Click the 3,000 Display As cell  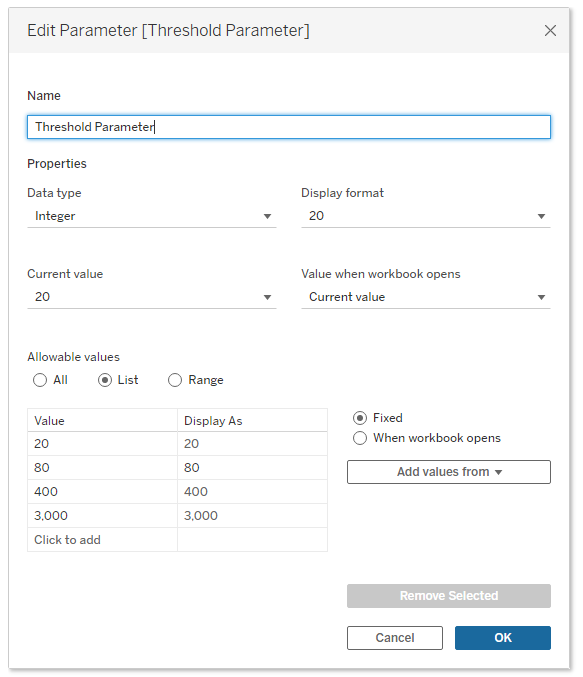[252, 516]
